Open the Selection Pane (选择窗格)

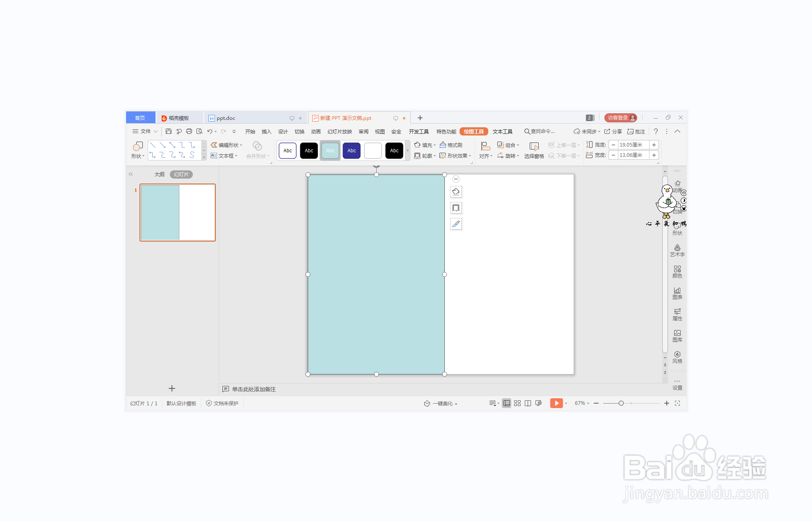pyautogui.click(x=534, y=150)
